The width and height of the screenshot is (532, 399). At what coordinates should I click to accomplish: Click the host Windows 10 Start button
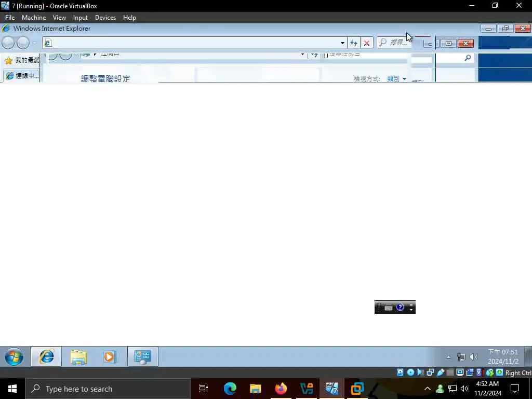tap(12, 389)
